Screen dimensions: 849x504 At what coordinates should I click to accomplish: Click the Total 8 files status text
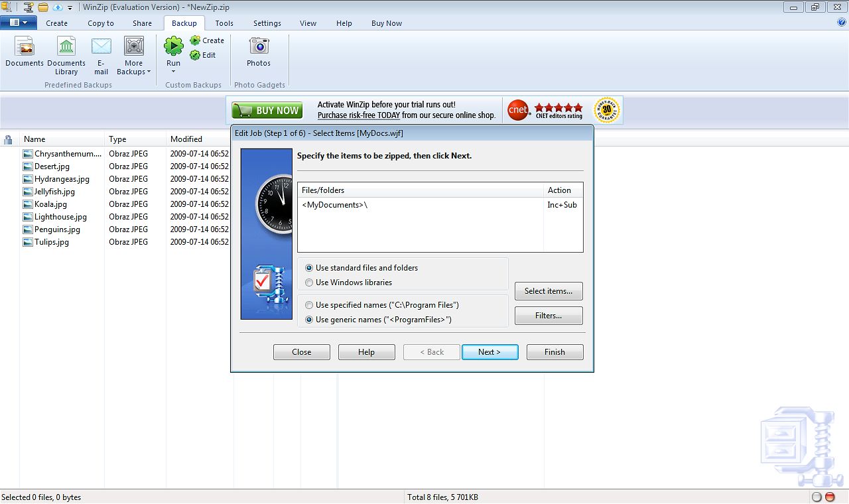click(443, 497)
